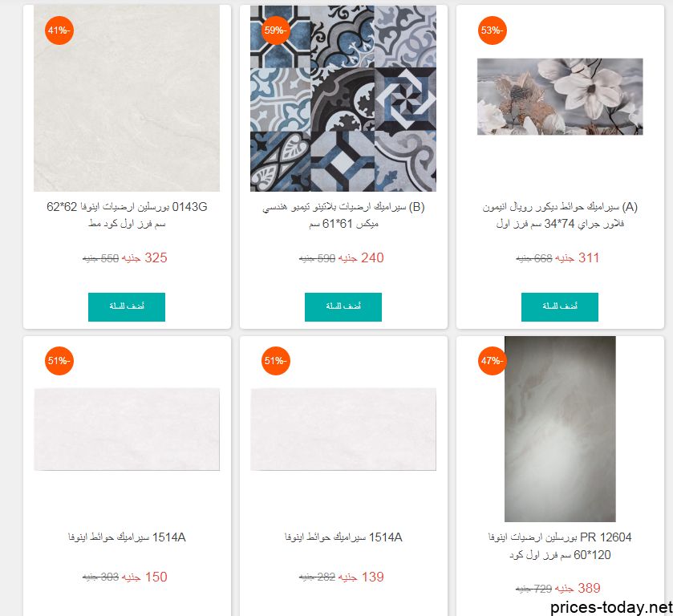
Task: Open the white wall tile image priced 139
Action: click(343, 429)
